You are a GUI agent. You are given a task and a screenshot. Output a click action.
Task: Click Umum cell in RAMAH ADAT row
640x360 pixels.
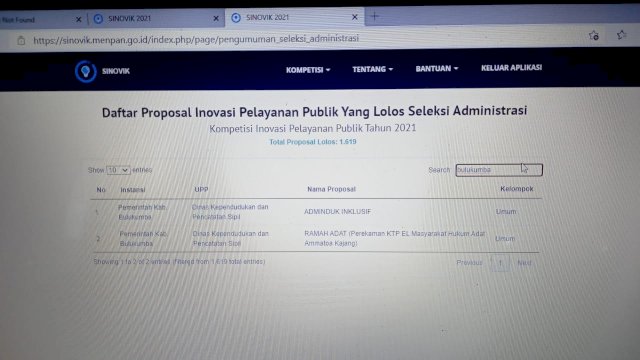[505, 238]
